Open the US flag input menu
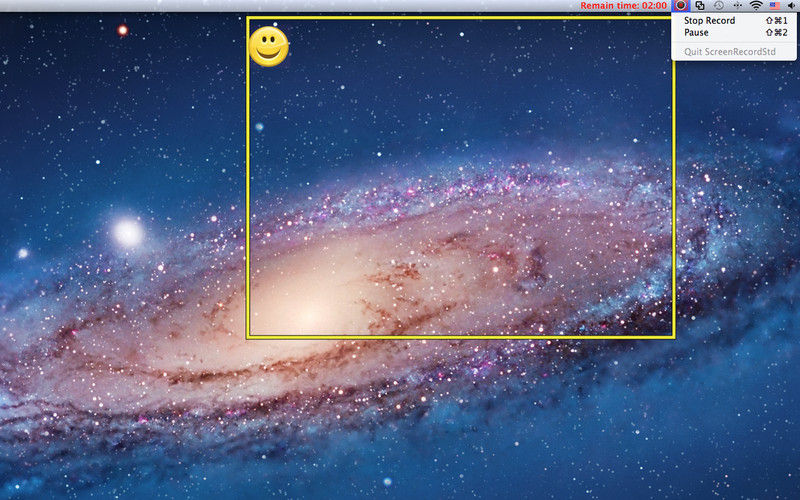 coord(775,6)
